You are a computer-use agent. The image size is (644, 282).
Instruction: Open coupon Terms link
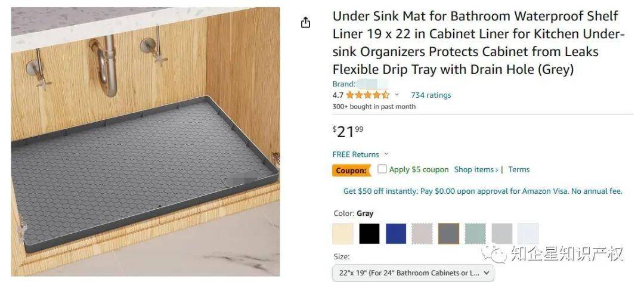coord(519,169)
